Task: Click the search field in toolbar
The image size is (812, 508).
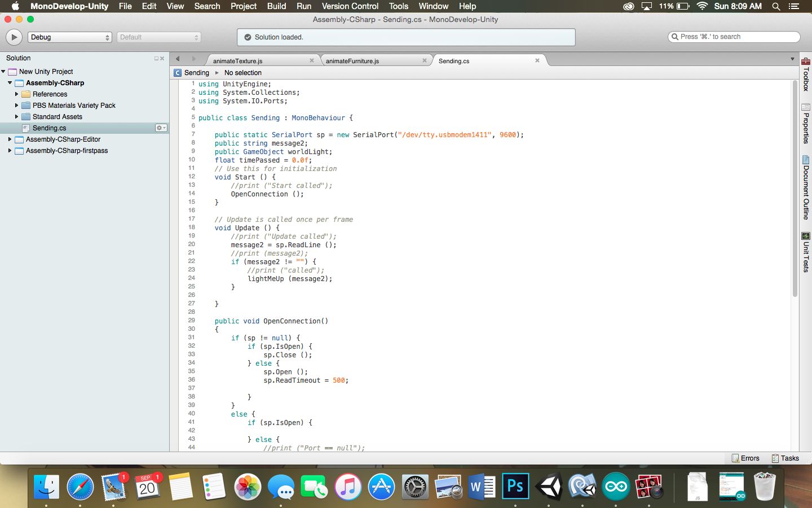Action: (734, 37)
